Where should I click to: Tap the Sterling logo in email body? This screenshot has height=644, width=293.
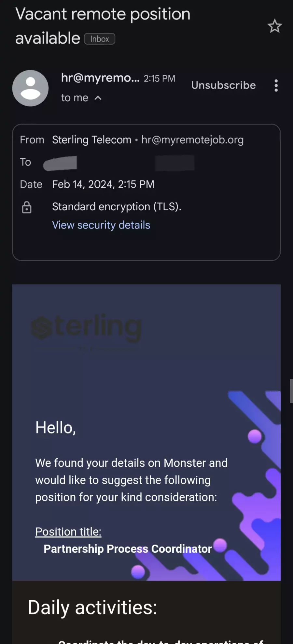[x=87, y=329]
